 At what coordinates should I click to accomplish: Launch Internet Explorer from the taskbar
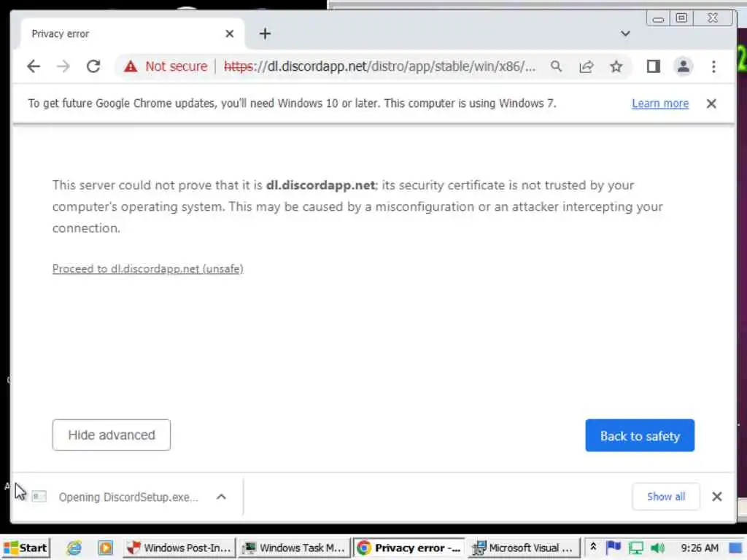74,548
